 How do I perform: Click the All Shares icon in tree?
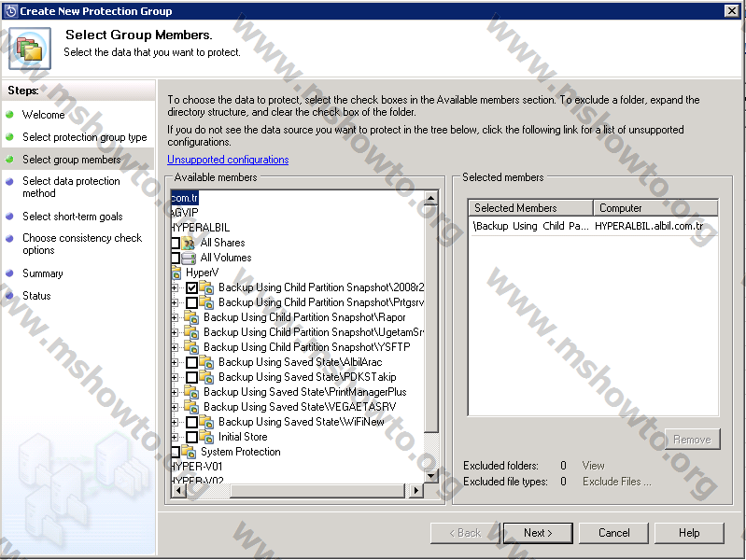click(x=190, y=243)
